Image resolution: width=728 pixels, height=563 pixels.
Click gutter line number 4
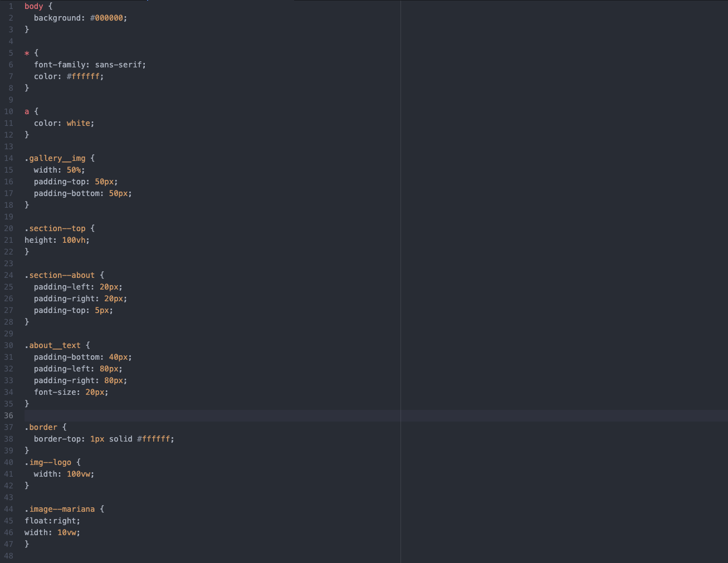click(x=11, y=41)
